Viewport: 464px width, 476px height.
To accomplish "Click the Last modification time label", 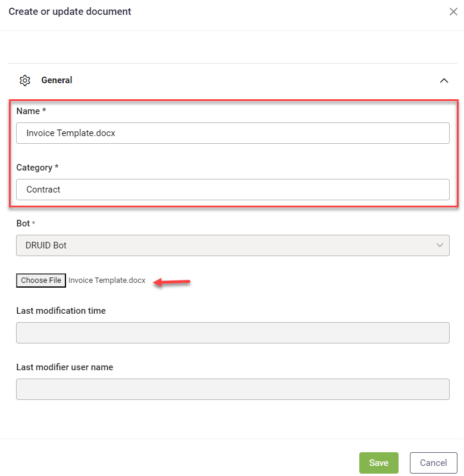I will 61,311.
